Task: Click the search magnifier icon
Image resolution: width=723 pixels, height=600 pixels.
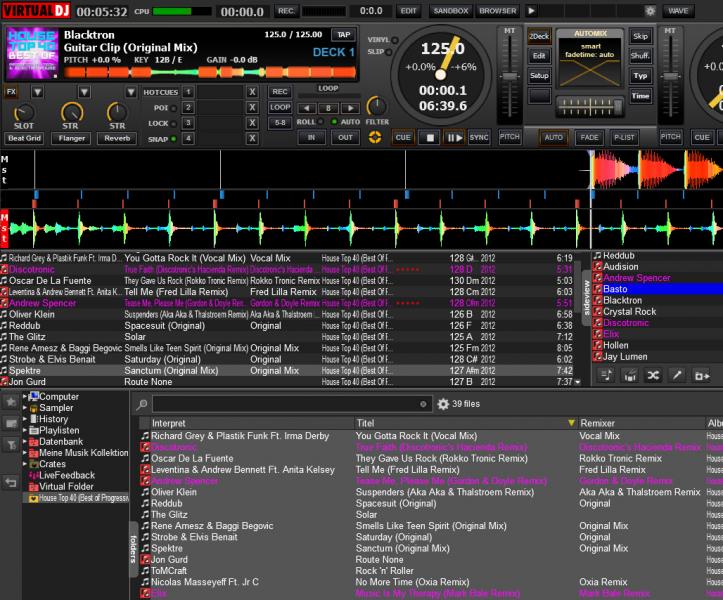Action: coord(142,404)
